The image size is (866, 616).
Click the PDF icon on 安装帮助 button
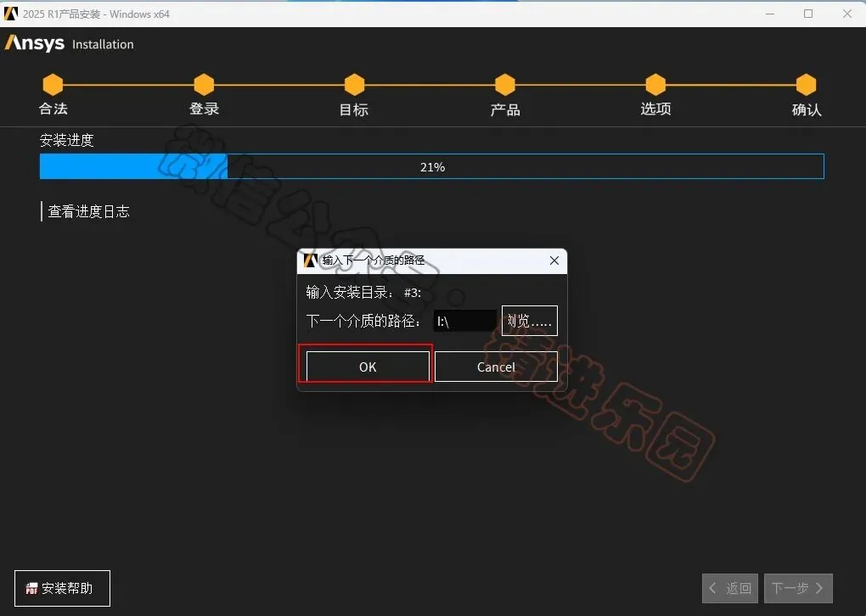[x=31, y=588]
